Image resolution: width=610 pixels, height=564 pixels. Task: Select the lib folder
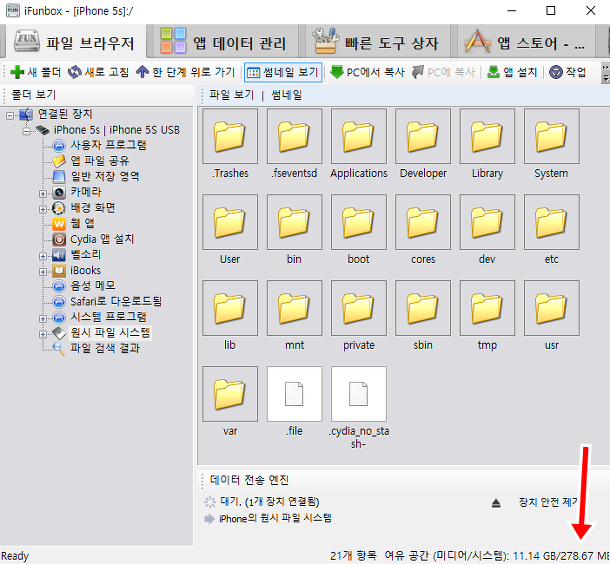click(x=230, y=308)
